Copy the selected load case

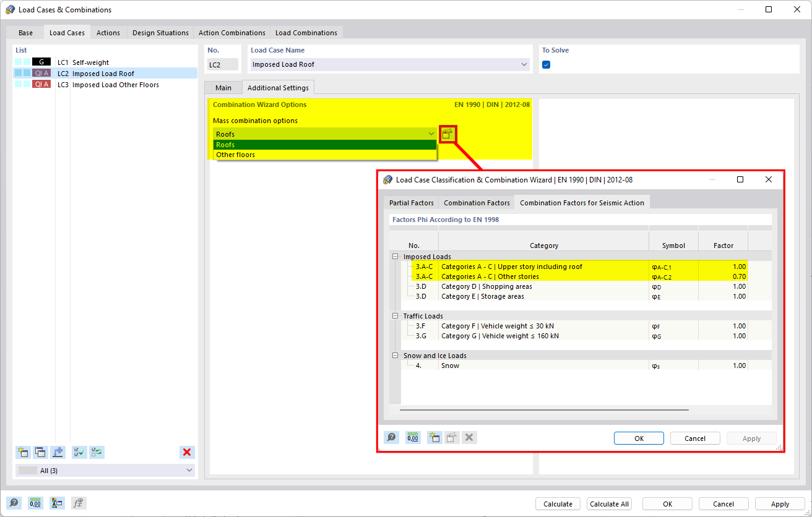click(x=40, y=452)
